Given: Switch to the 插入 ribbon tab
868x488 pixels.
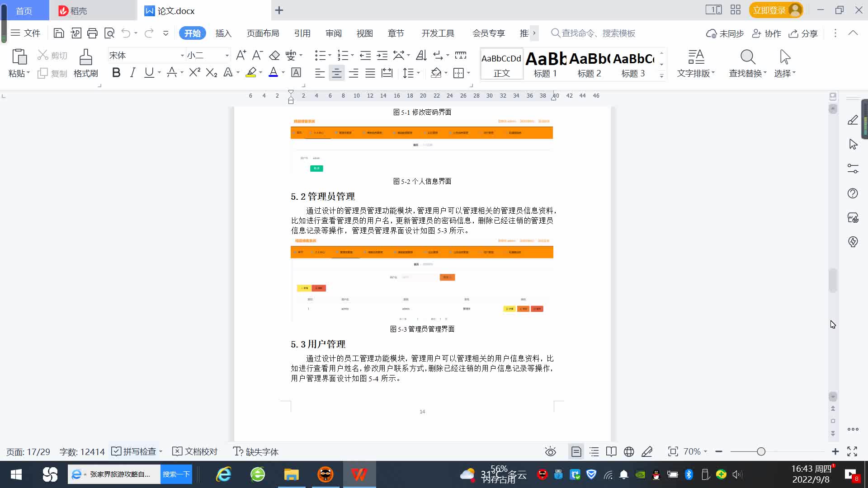Looking at the screenshot, I should (x=223, y=33).
